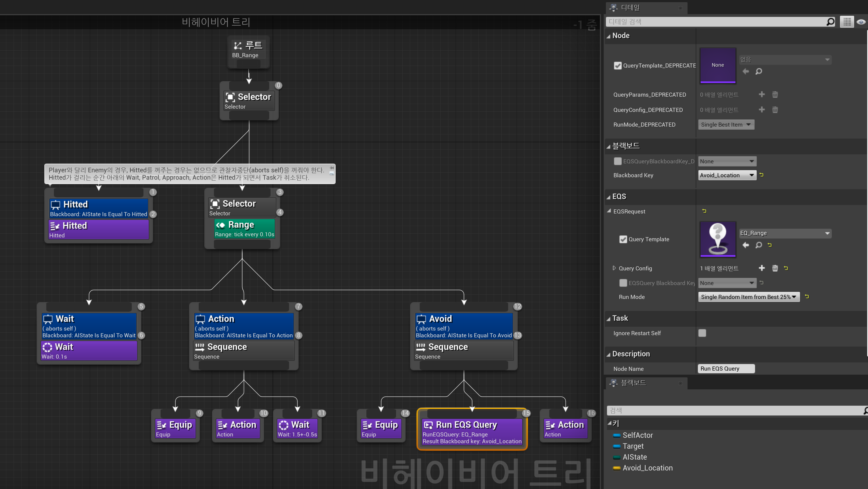Click the details search magnifier icon
Screen dimensions: 868x489
(x=830, y=22)
